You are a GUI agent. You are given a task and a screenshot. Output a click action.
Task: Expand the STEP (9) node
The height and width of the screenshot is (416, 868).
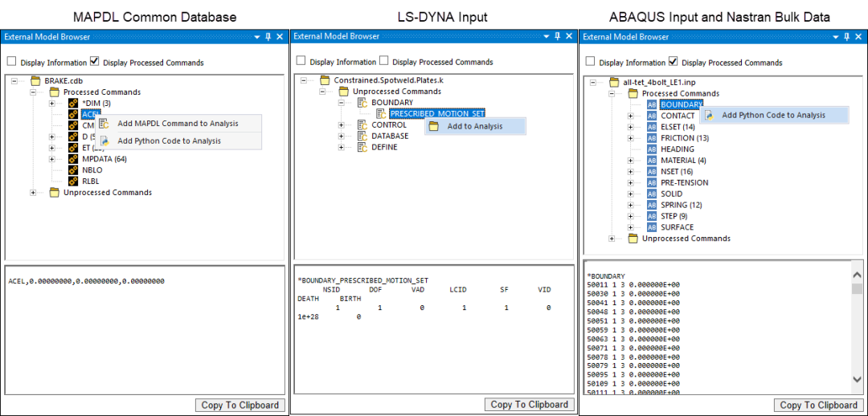point(631,216)
